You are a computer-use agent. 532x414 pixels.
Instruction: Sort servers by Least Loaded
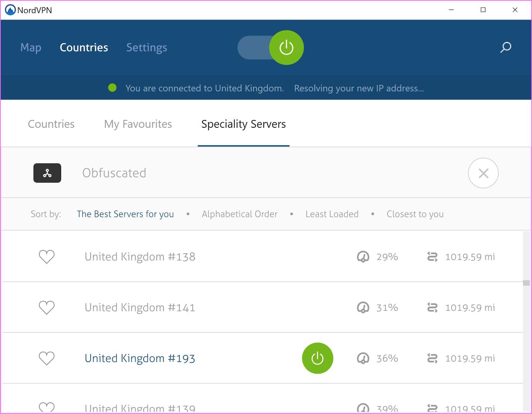332,214
